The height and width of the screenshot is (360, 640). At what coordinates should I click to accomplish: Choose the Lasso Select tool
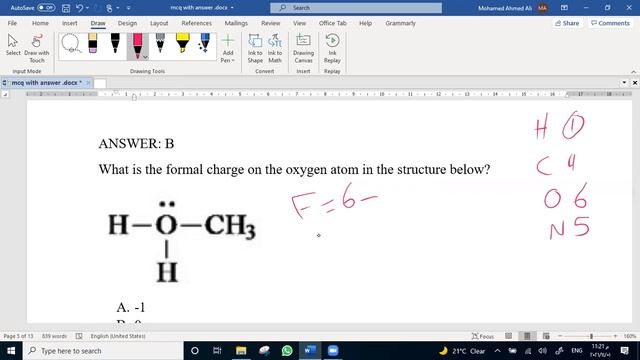click(71, 43)
